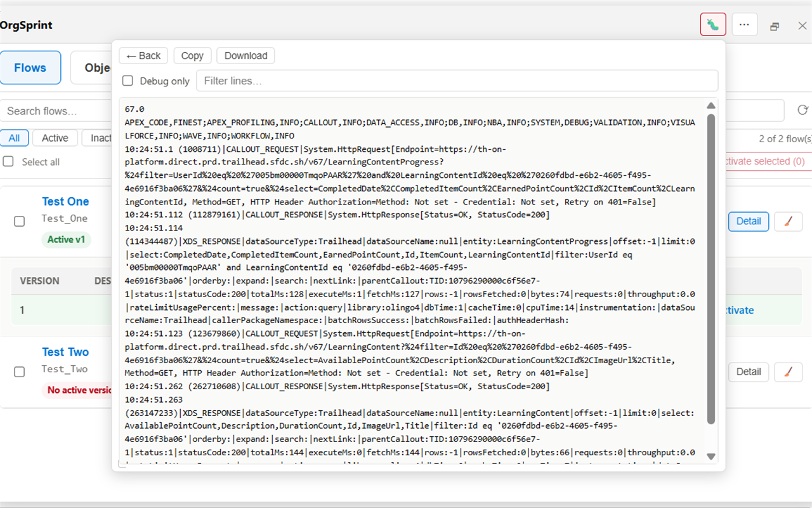Click the broom icon for Test One
The width and height of the screenshot is (812, 508).
[x=789, y=221]
